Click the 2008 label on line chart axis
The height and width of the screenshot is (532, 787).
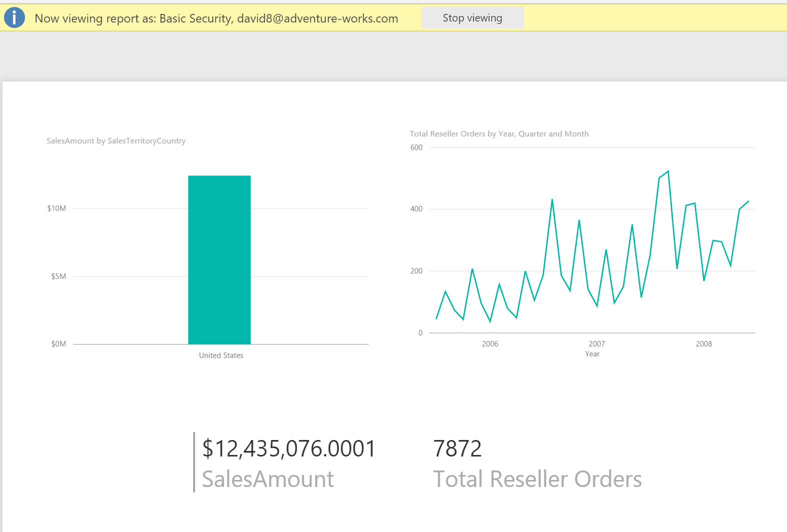pos(703,344)
